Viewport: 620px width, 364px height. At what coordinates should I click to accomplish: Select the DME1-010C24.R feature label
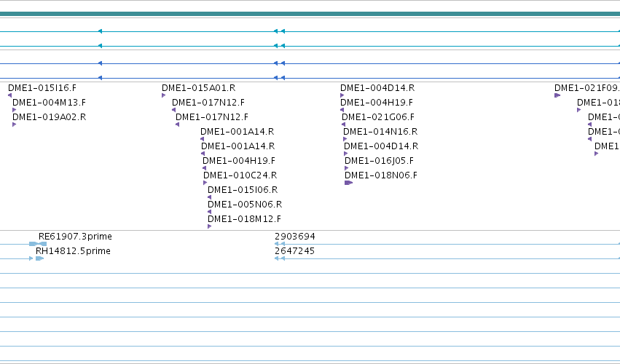pos(240,175)
